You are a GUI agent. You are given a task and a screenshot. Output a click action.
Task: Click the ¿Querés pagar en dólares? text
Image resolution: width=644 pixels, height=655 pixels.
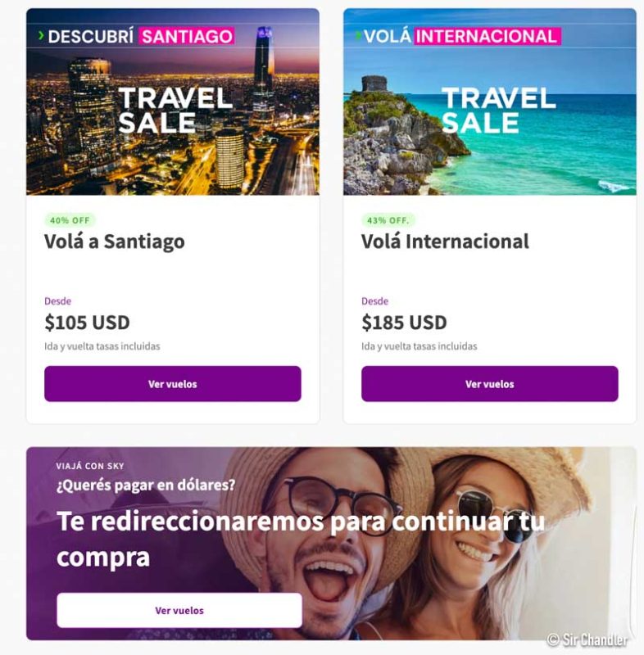click(x=146, y=485)
